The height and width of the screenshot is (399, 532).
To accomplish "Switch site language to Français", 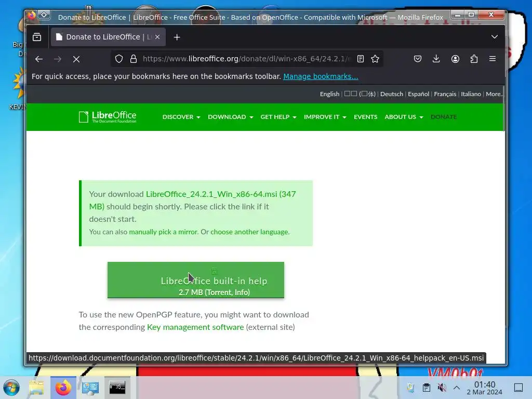I will (x=445, y=94).
